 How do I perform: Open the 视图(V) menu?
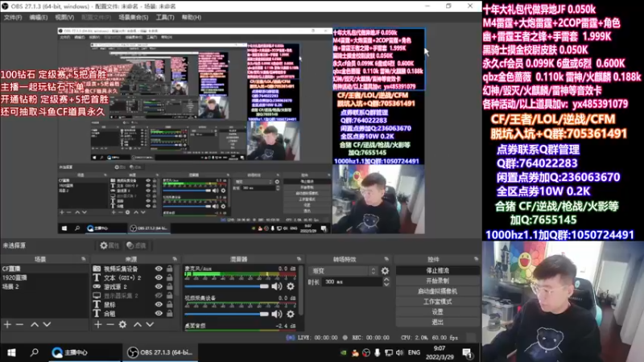pos(64,18)
